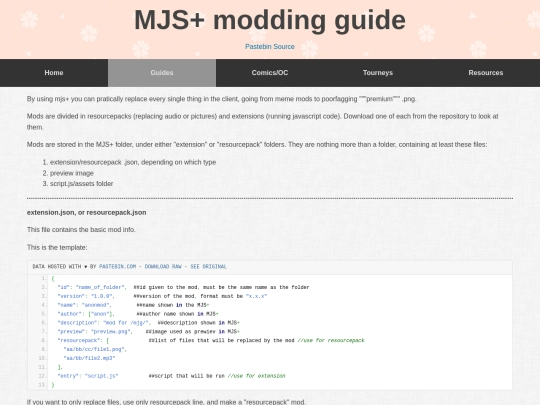
Task: Go to the Home nav tab
Action: tap(54, 73)
